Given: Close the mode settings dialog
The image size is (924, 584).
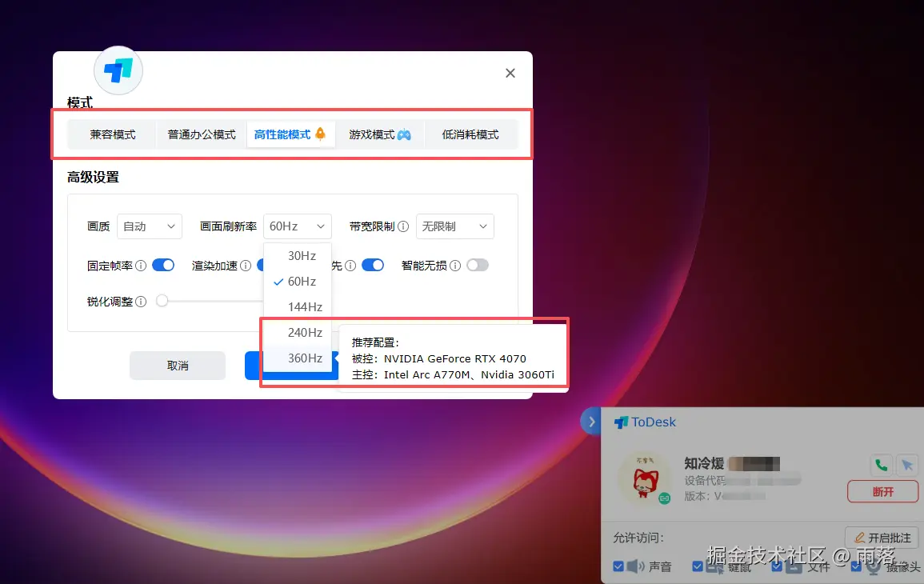Looking at the screenshot, I should click(x=510, y=73).
